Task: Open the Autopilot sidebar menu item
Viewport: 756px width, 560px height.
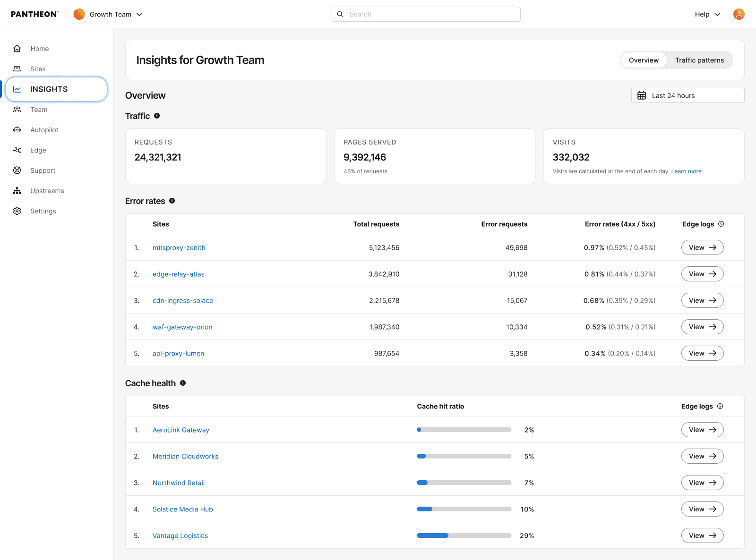Action: pyautogui.click(x=57, y=130)
